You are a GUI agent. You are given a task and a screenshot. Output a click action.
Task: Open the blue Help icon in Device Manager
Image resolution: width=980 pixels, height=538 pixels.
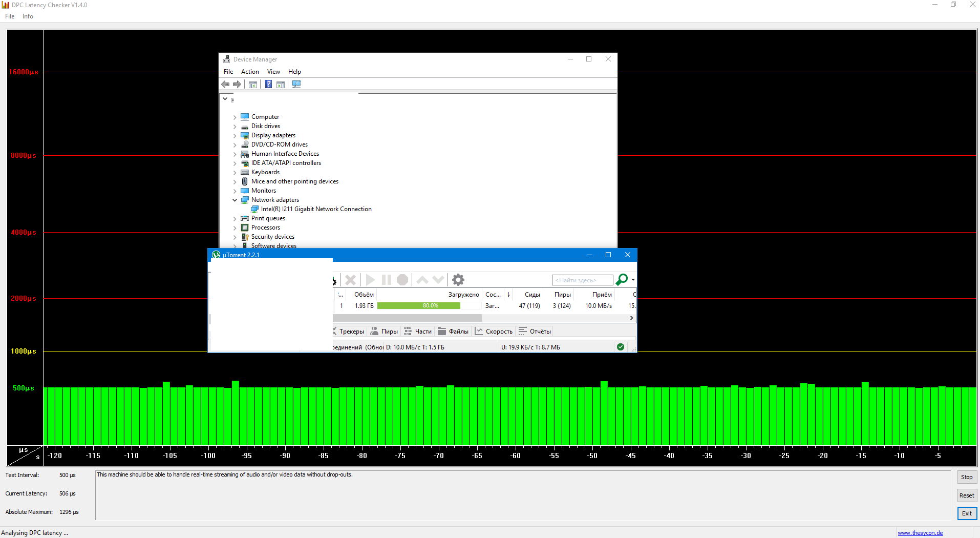click(x=268, y=84)
